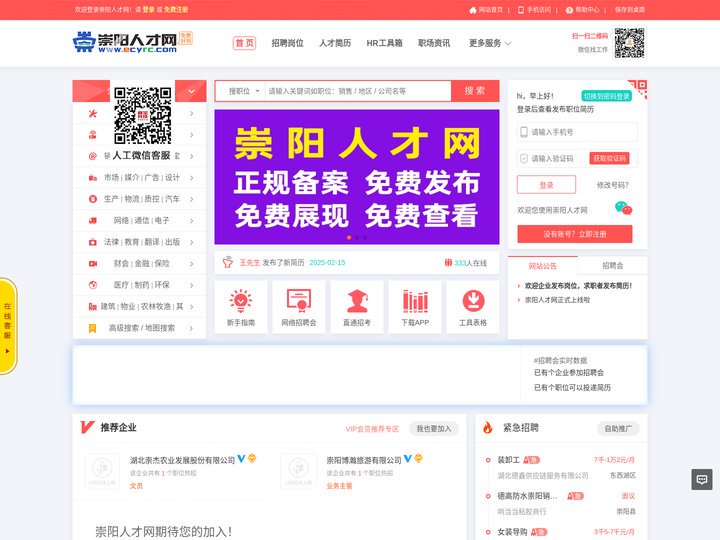Click 没有账号?立即注册 button
Image resolution: width=720 pixels, height=540 pixels.
(x=574, y=234)
